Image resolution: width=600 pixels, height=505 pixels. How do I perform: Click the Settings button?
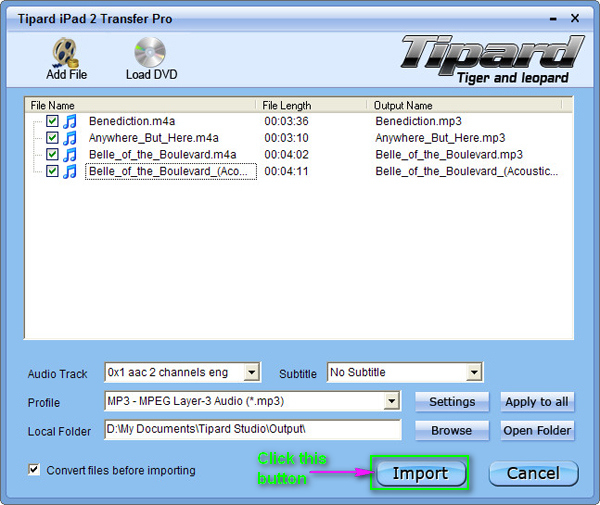pos(452,402)
